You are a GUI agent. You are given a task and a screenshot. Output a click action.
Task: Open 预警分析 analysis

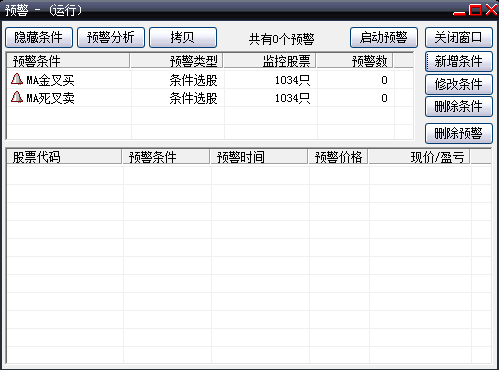(111, 38)
